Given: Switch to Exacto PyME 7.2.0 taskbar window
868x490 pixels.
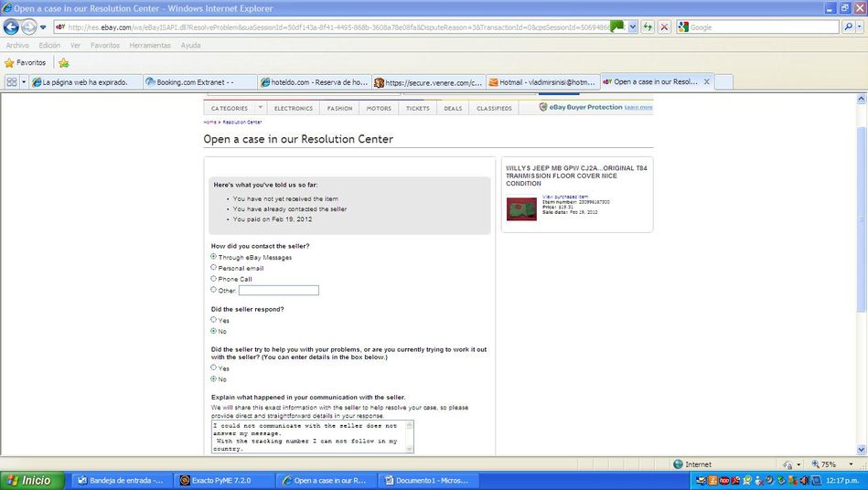Looking at the screenshot, I should coord(222,480).
